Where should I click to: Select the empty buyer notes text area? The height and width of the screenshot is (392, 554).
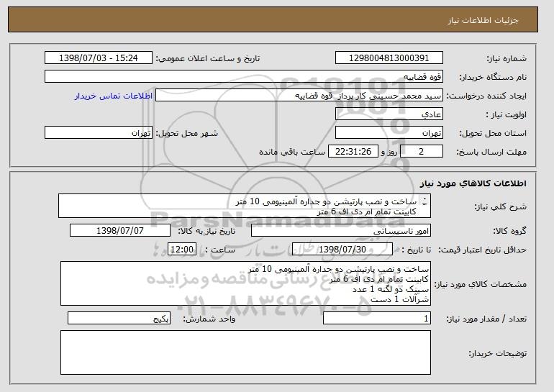pyautogui.click(x=245, y=352)
